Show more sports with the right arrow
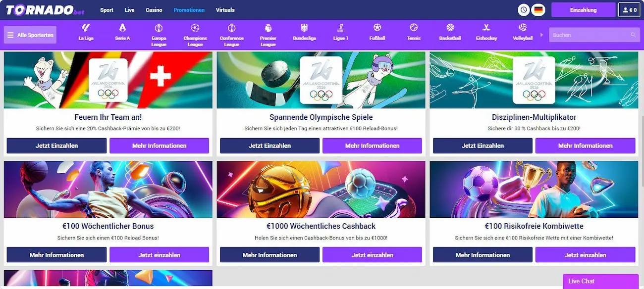 point(541,35)
